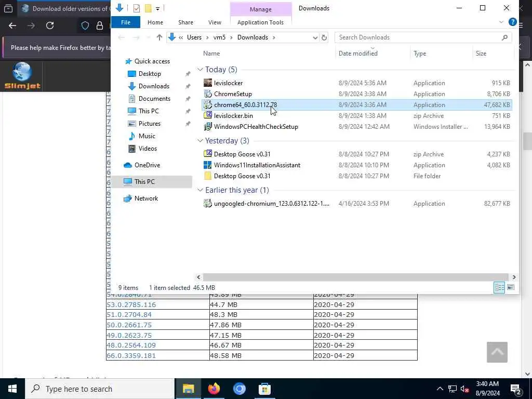Viewport: 532px width, 399px height.
Task: Reload the Firefox page
Action: tap(50, 25)
